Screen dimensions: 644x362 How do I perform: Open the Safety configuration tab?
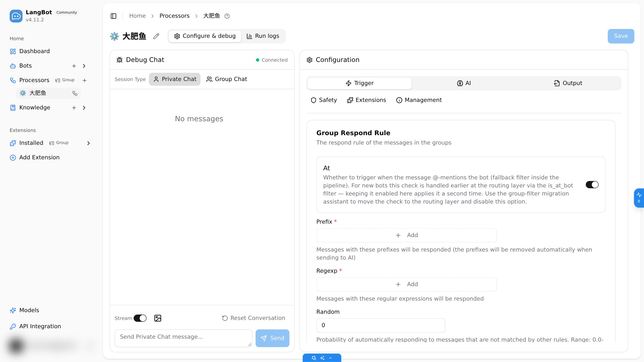[x=324, y=100]
